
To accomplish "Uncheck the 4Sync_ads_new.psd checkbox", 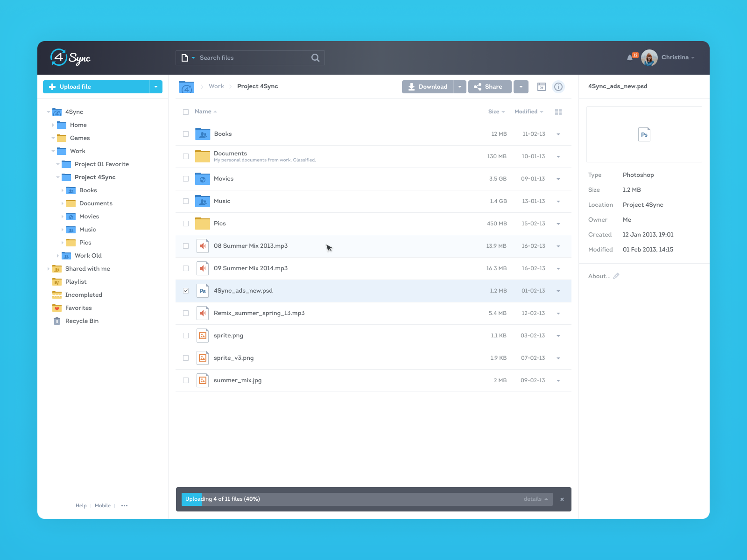I will click(x=186, y=290).
